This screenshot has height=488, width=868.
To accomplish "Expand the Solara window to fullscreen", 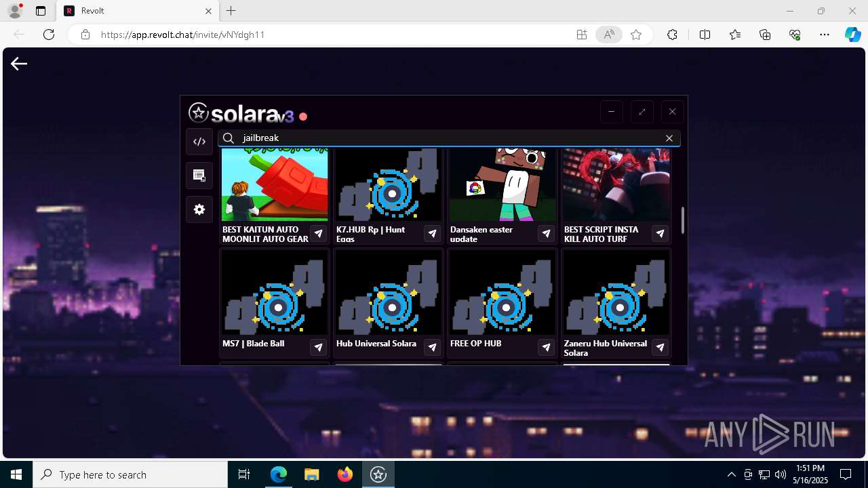I will pos(642,112).
